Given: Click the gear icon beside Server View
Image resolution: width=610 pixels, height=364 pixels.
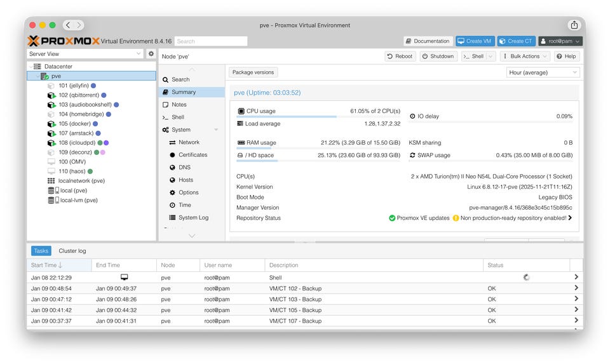Looking at the screenshot, I should point(151,54).
